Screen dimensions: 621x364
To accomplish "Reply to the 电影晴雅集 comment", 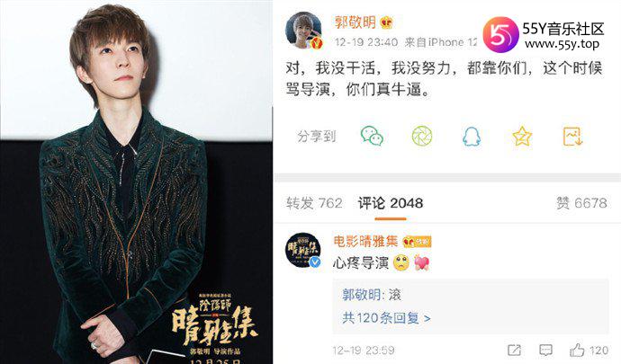I will tap(545, 350).
